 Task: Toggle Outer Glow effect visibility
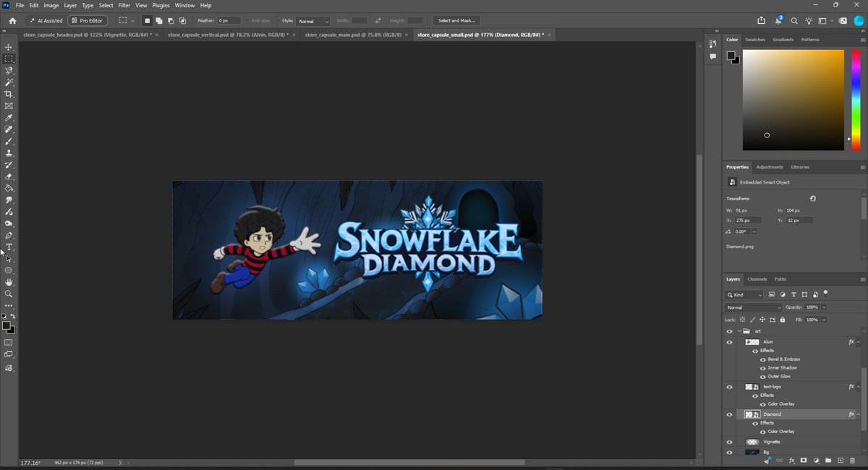pos(762,377)
